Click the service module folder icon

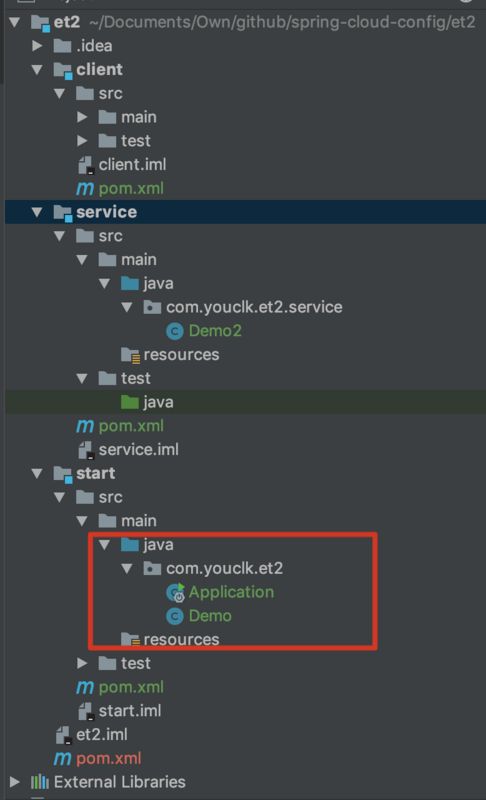pos(63,213)
